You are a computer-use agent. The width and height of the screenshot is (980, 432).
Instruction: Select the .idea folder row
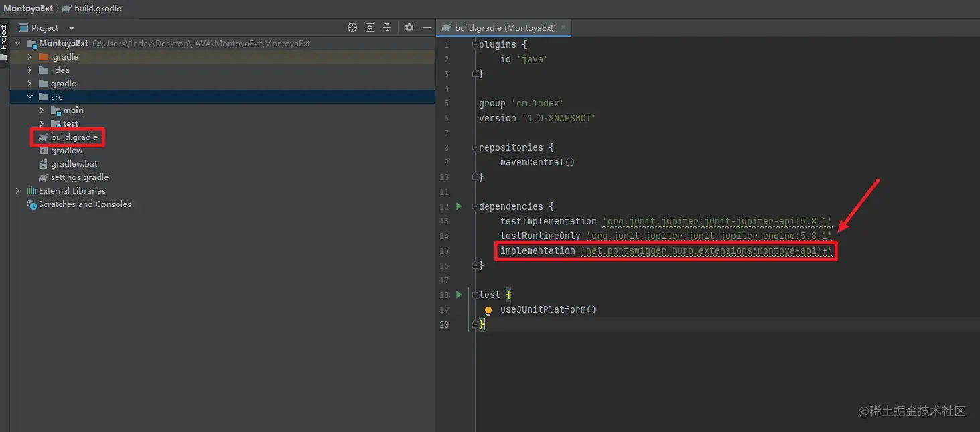[x=222, y=70]
